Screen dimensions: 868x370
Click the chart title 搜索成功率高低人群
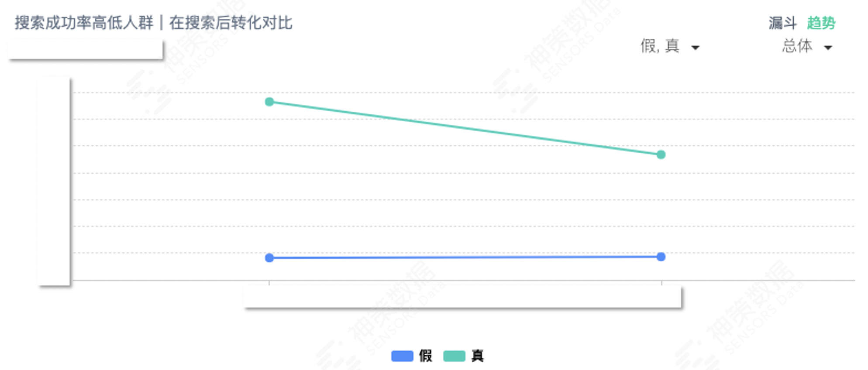pyautogui.click(x=84, y=23)
